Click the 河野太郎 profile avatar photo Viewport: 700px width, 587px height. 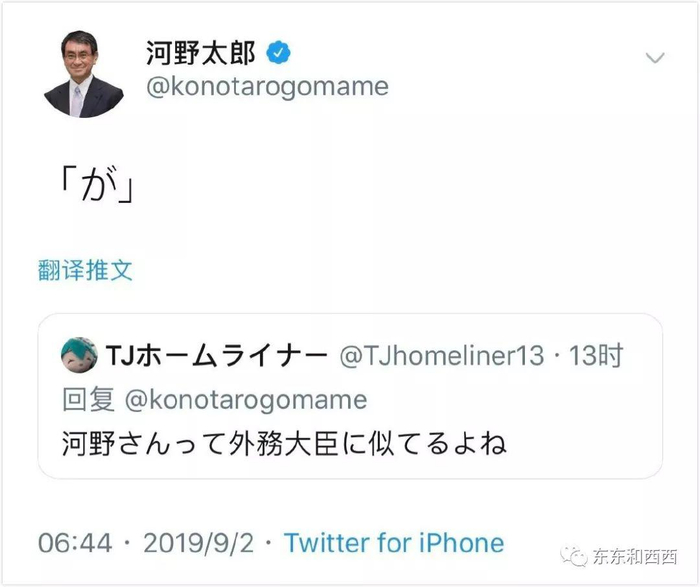point(84,78)
